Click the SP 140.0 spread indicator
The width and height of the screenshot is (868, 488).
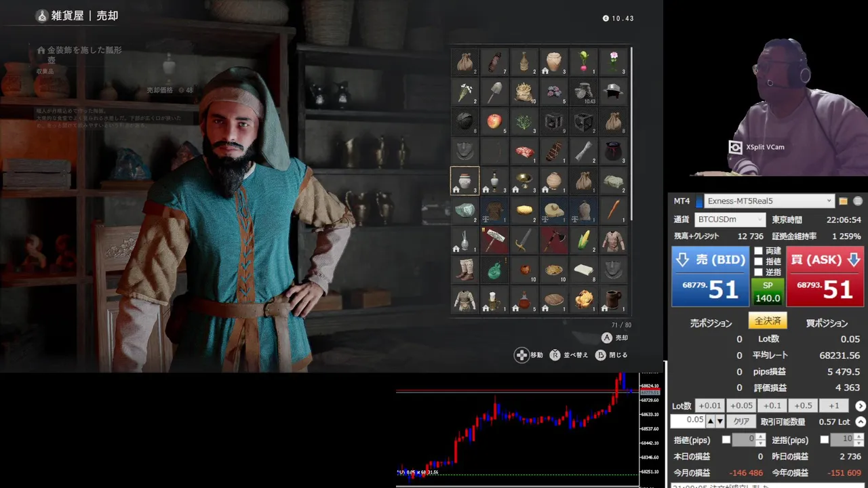768,291
